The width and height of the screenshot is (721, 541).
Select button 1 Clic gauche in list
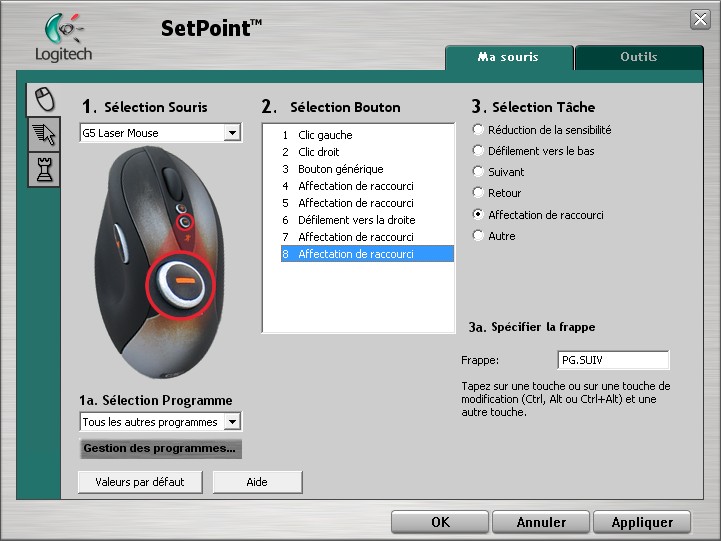(367, 135)
